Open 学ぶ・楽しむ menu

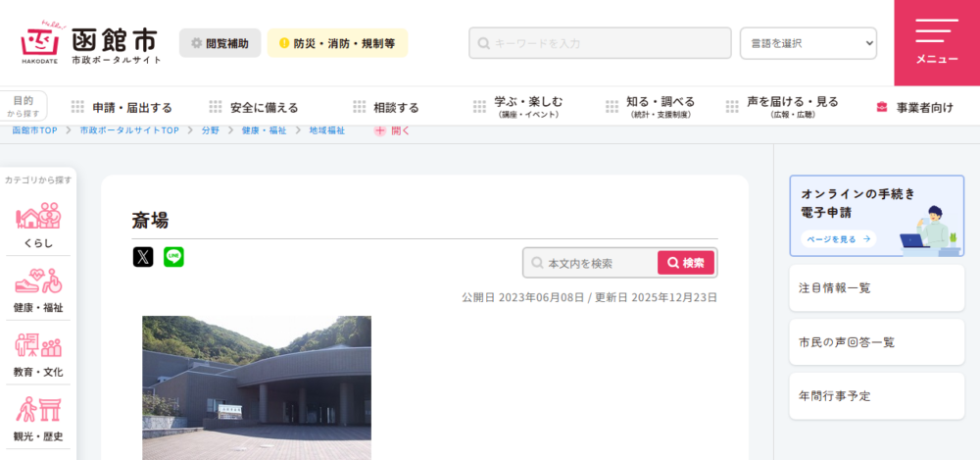click(518, 106)
